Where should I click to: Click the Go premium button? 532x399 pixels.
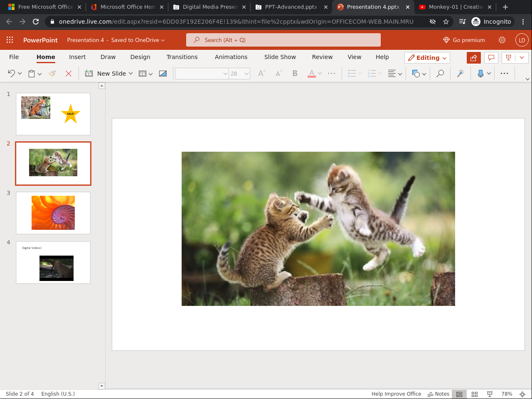point(464,40)
